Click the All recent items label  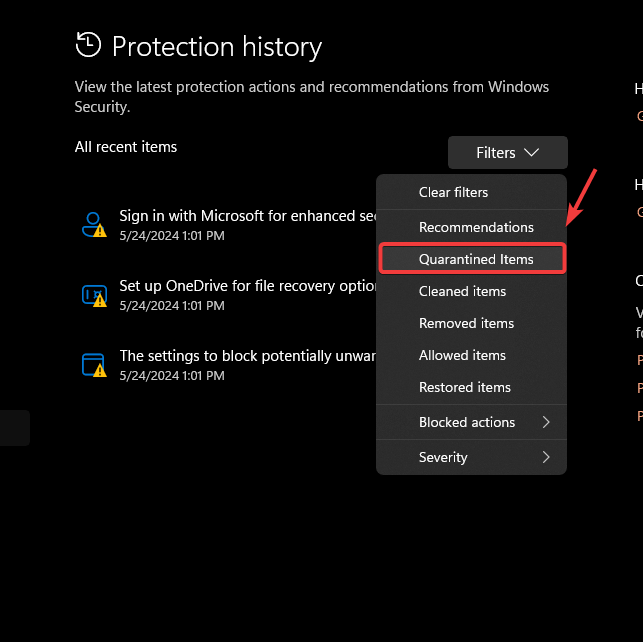pyautogui.click(x=126, y=147)
